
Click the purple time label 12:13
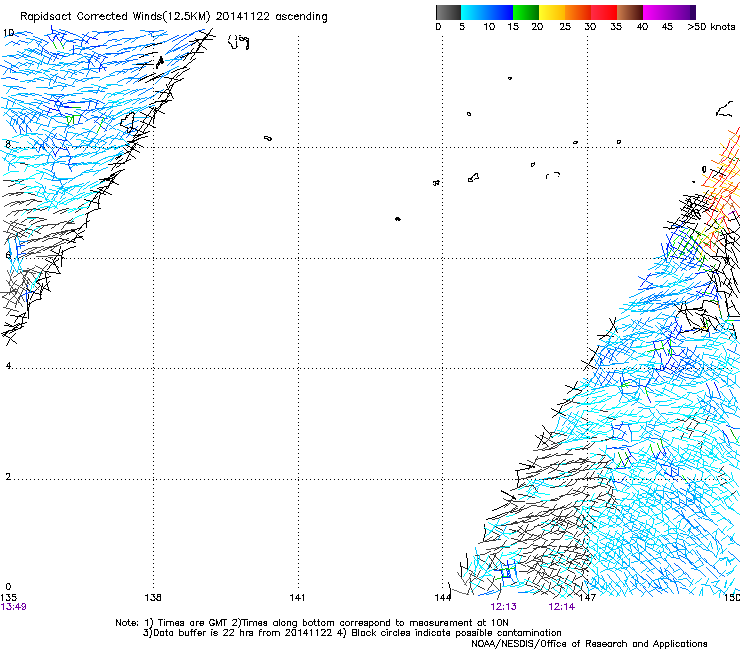(x=504, y=607)
